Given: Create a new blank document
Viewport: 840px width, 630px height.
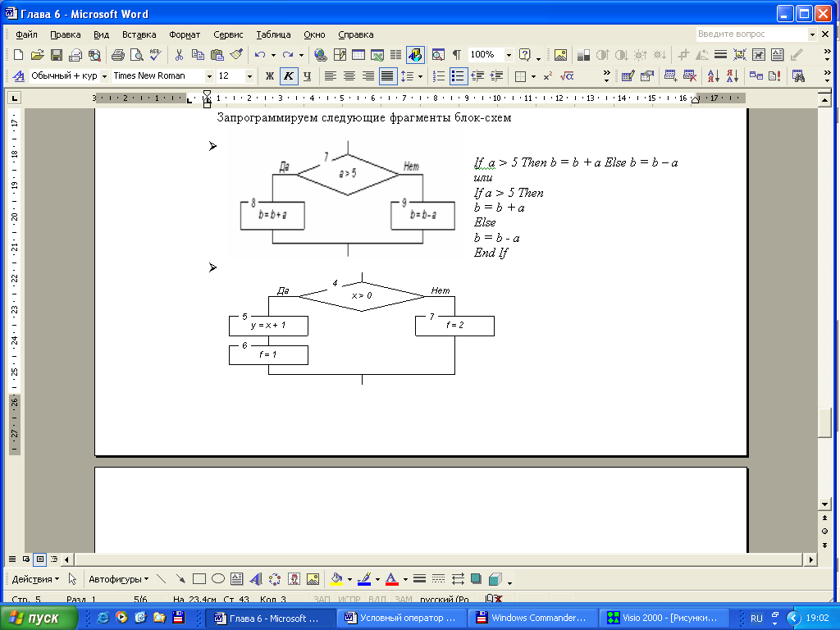Looking at the screenshot, I should pos(18,55).
